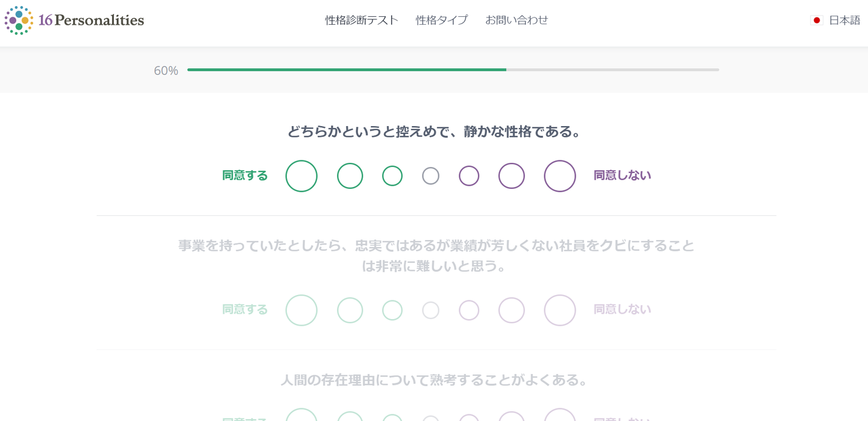The width and height of the screenshot is (868, 421).
Task: Open the 性格タイプ menu item
Action: tap(442, 20)
